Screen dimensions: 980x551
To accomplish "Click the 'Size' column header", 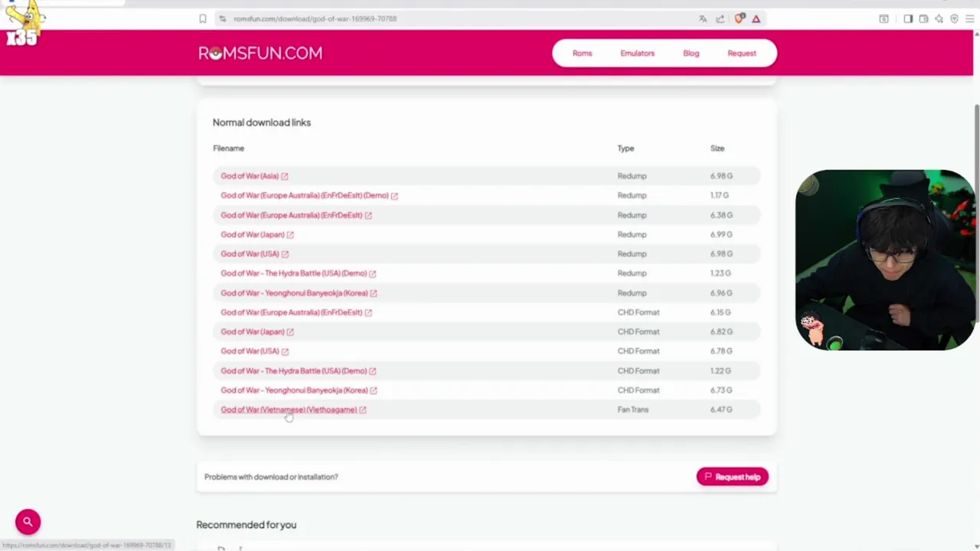I will [717, 148].
